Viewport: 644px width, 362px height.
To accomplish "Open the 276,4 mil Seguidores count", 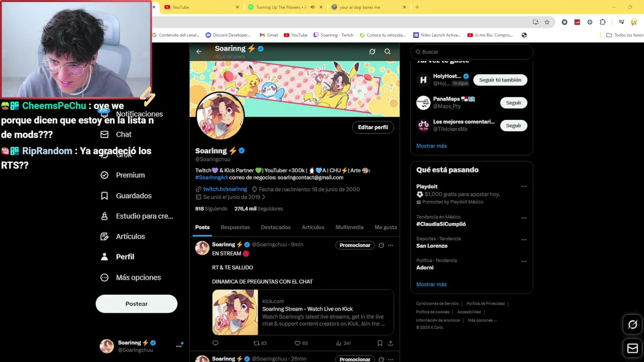I will tap(259, 209).
